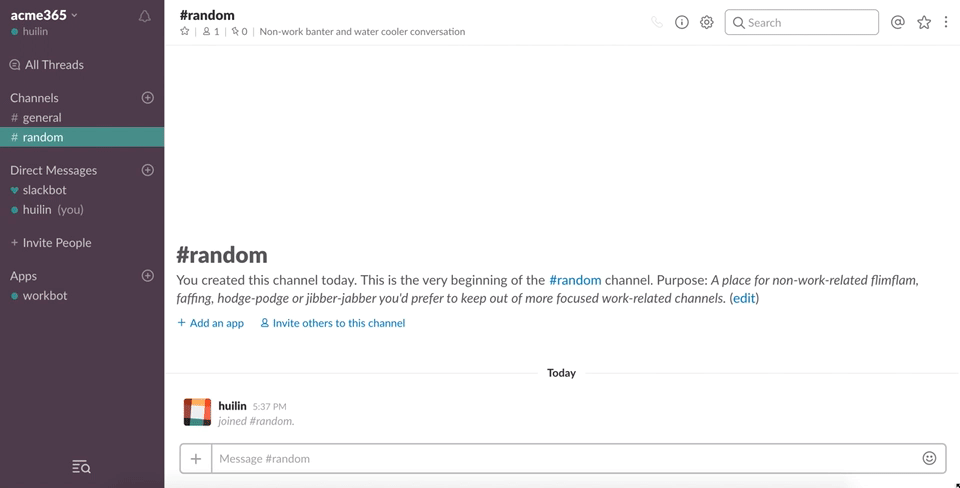Show channel details info icon
This screenshot has width=960, height=488.
(x=681, y=23)
